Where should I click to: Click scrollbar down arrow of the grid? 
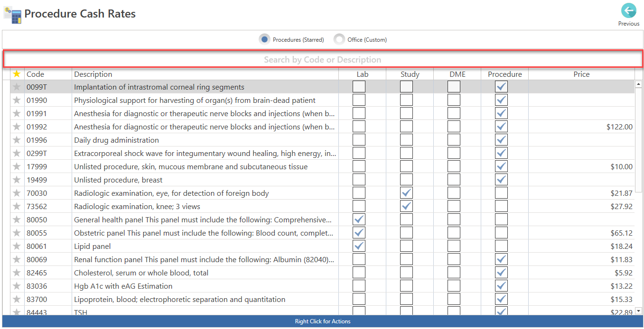(638, 311)
